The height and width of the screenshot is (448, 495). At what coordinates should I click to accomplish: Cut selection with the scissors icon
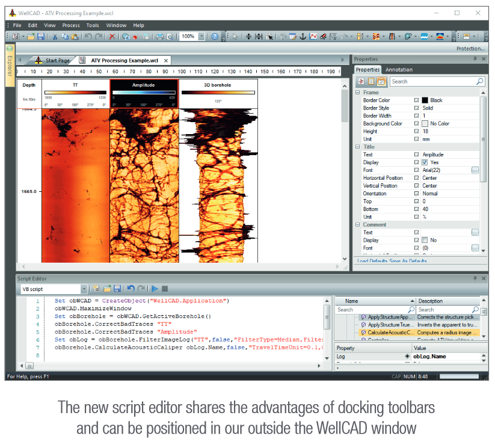click(55, 37)
